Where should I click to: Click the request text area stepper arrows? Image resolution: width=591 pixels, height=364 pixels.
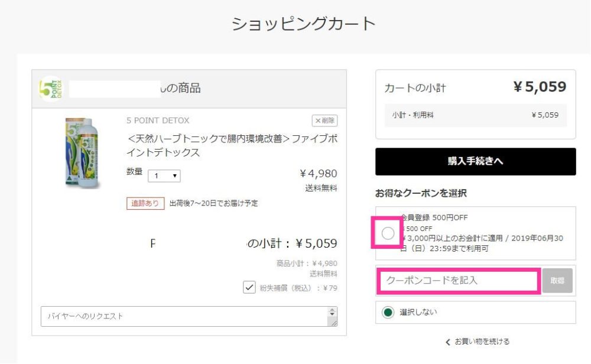pyautogui.click(x=332, y=312)
